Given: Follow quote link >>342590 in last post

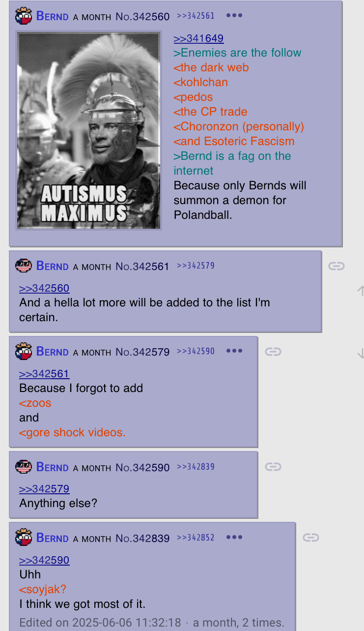Looking at the screenshot, I should 44,560.
